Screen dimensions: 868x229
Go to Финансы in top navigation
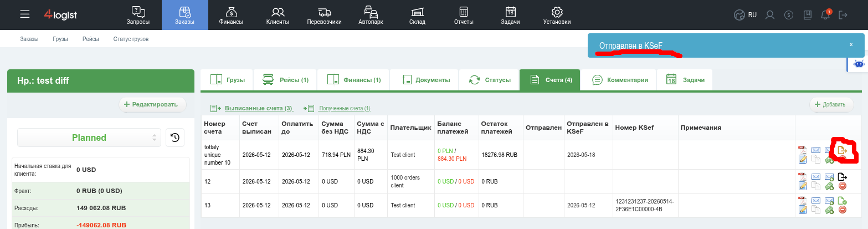[231, 15]
